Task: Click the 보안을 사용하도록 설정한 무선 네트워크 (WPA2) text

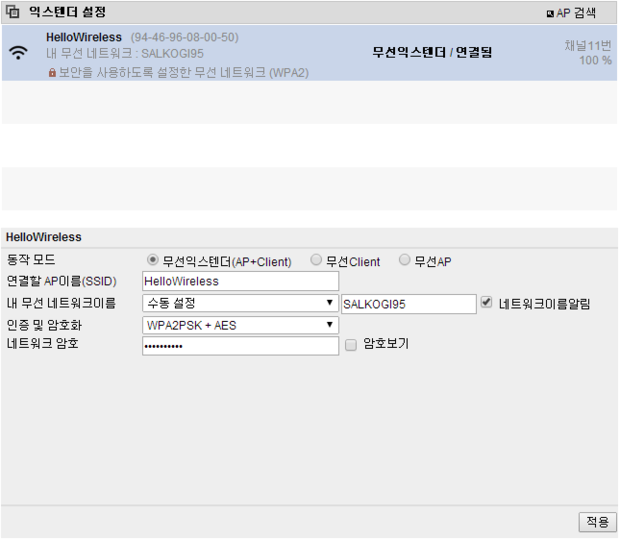Action: coord(184,73)
